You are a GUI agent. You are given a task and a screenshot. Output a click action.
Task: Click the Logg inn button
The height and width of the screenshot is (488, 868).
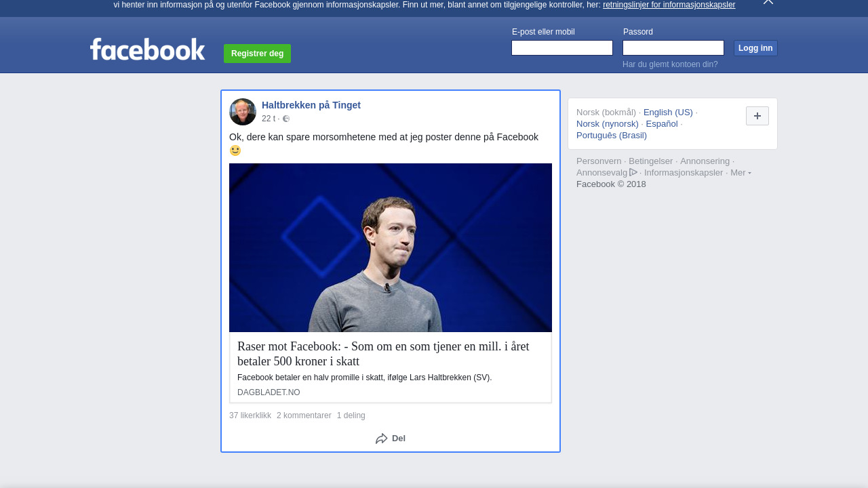click(x=755, y=48)
